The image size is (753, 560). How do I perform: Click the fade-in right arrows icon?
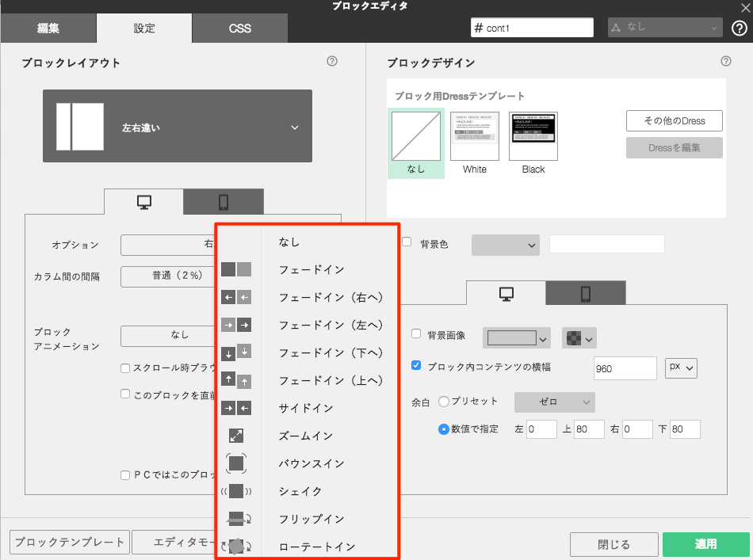pos(235,297)
